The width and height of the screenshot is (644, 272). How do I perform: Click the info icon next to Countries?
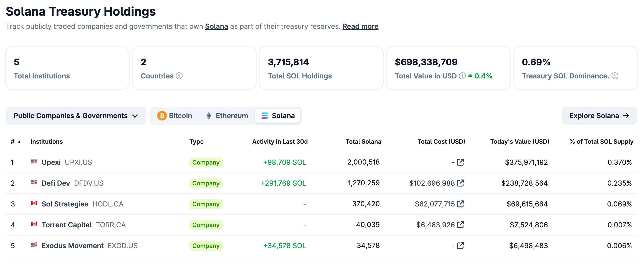179,76
